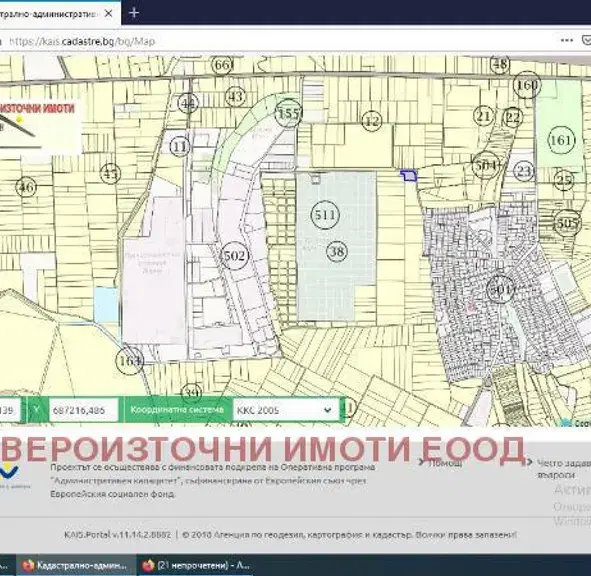Click the light blue water parcel

coord(106,305)
